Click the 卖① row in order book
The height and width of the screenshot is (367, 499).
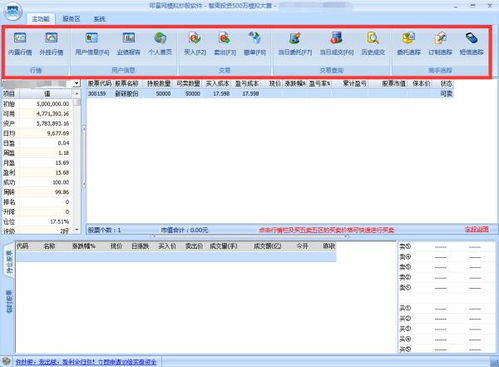[446, 288]
